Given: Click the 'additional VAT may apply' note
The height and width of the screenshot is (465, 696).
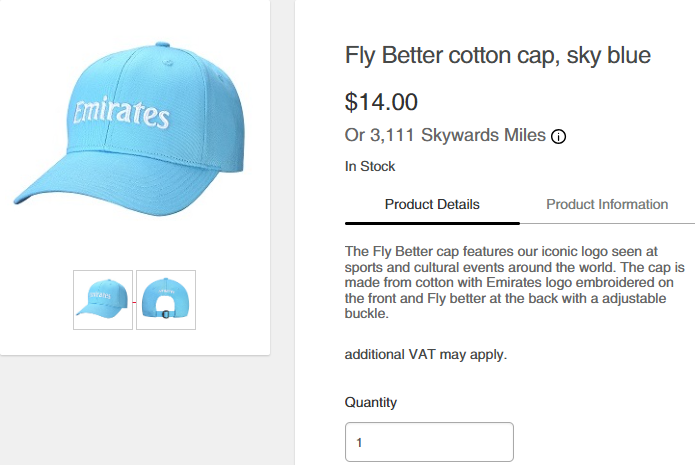Looking at the screenshot, I should coord(426,354).
